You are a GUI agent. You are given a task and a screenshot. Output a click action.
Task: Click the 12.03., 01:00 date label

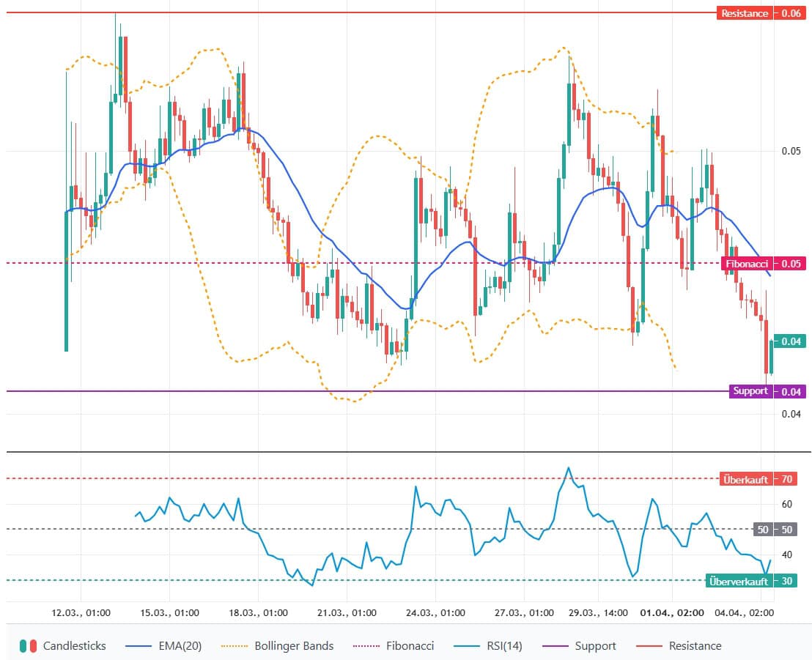coord(81,612)
